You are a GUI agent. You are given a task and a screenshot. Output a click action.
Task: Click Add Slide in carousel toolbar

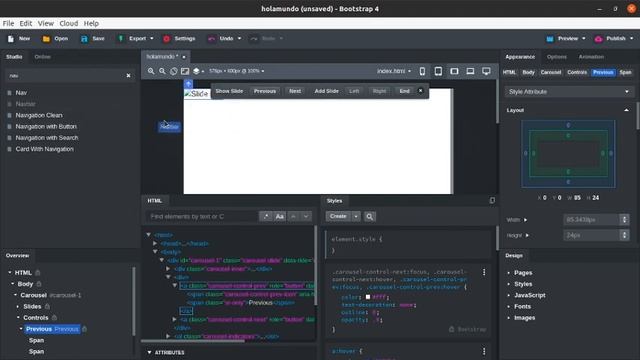[x=327, y=91]
